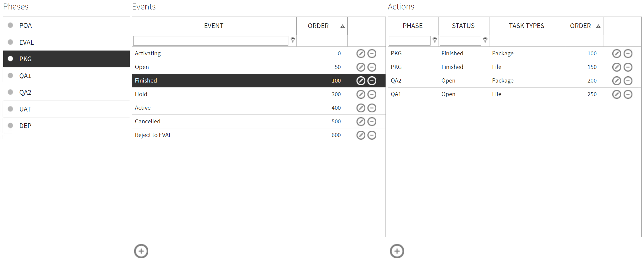The image size is (644, 260).
Task: Select the Open event row
Action: [259, 67]
